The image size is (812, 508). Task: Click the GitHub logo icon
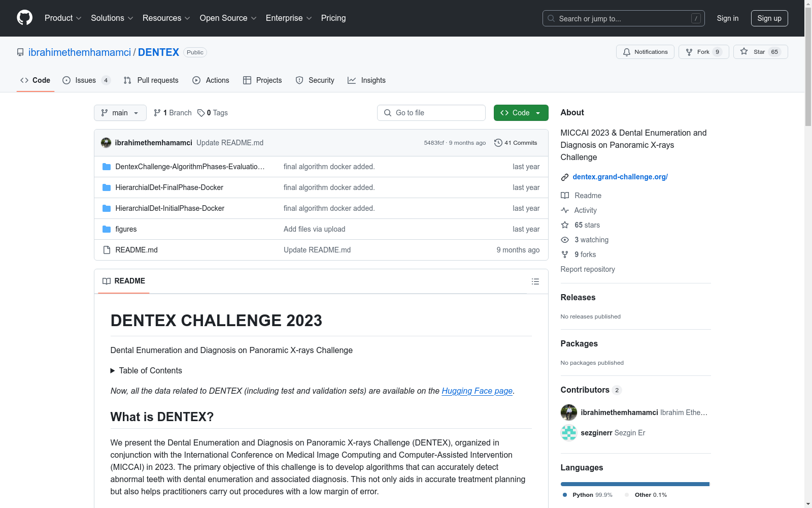[24, 18]
